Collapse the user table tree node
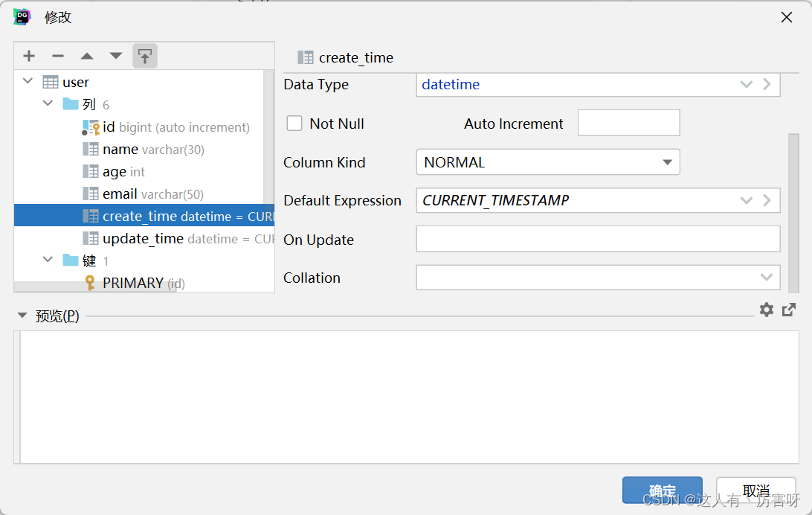This screenshot has width=812, height=515. tap(28, 81)
